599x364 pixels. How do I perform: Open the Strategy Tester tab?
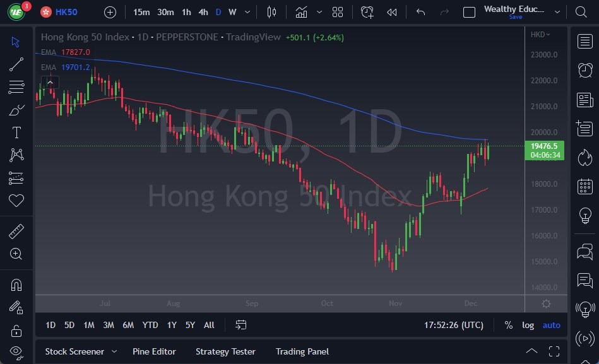225,351
